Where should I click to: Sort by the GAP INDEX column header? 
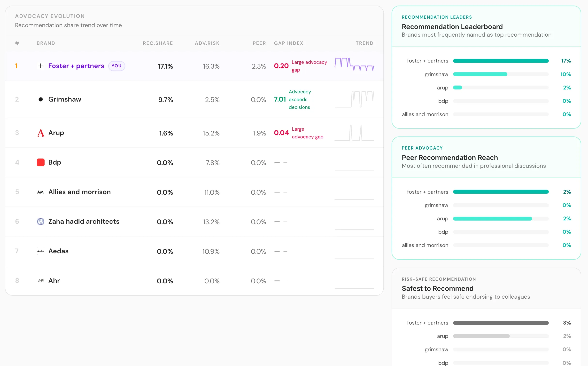click(x=289, y=43)
